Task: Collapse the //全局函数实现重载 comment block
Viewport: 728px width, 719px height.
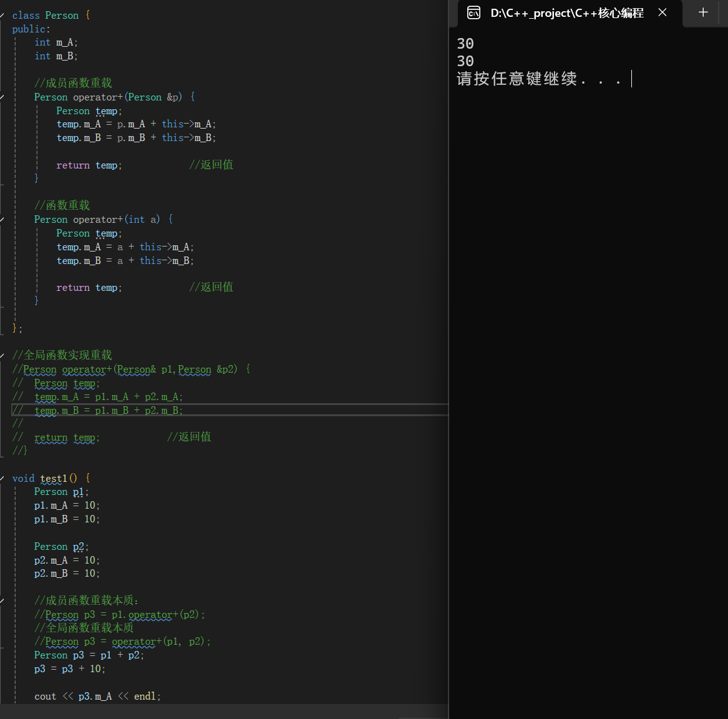Action: tap(2, 355)
